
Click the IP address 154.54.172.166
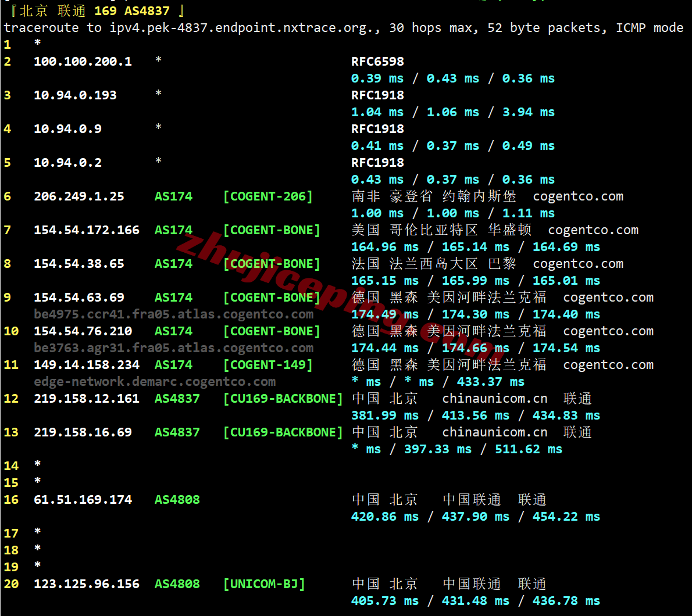click(x=87, y=230)
